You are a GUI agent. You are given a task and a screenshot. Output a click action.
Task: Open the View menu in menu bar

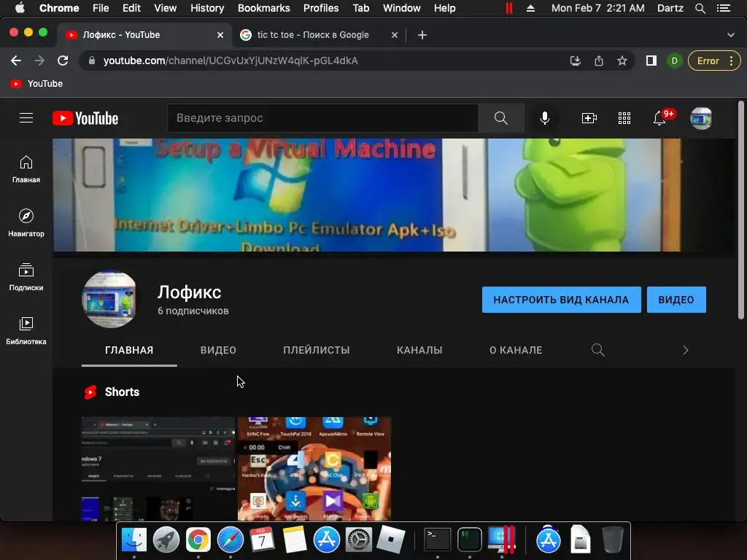pyautogui.click(x=166, y=8)
